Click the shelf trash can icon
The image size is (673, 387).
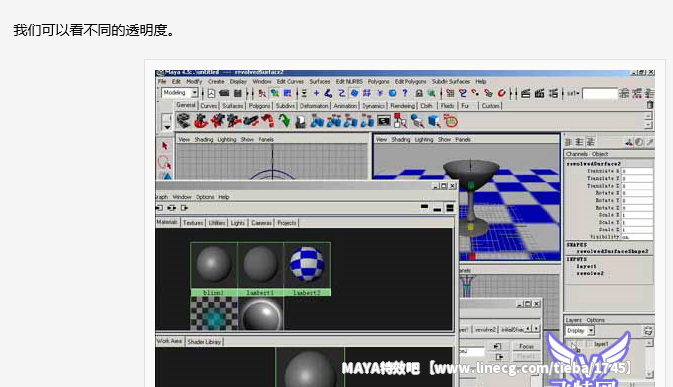(x=650, y=105)
